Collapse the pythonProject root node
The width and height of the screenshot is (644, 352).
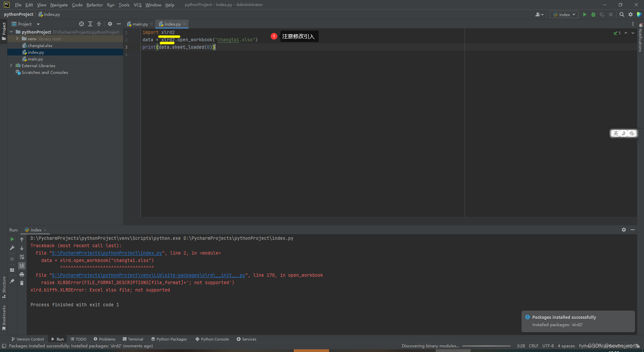11,32
